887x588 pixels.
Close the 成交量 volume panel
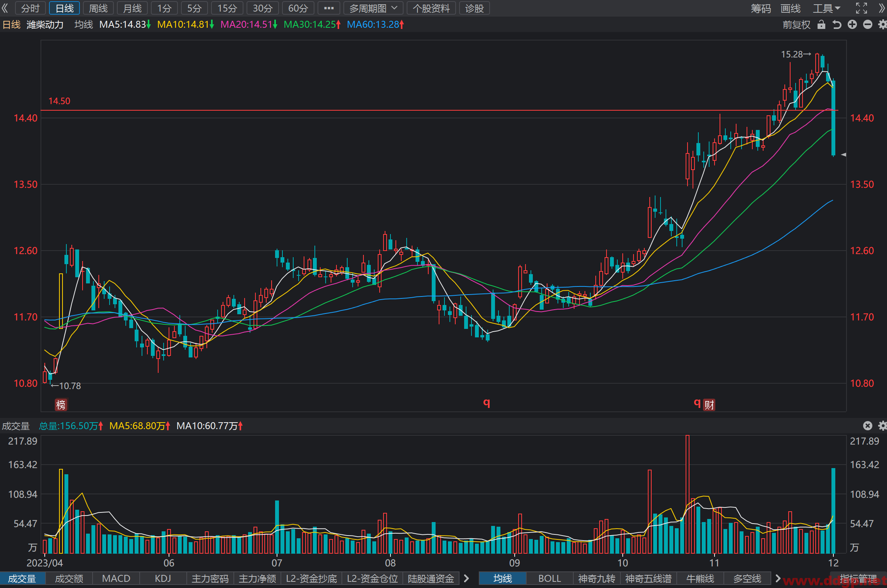[x=868, y=426]
